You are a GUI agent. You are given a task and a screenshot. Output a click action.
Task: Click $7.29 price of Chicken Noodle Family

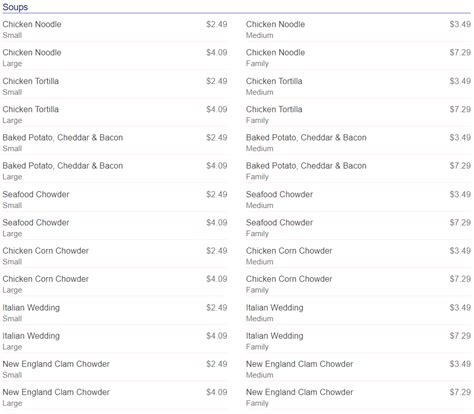click(460, 53)
